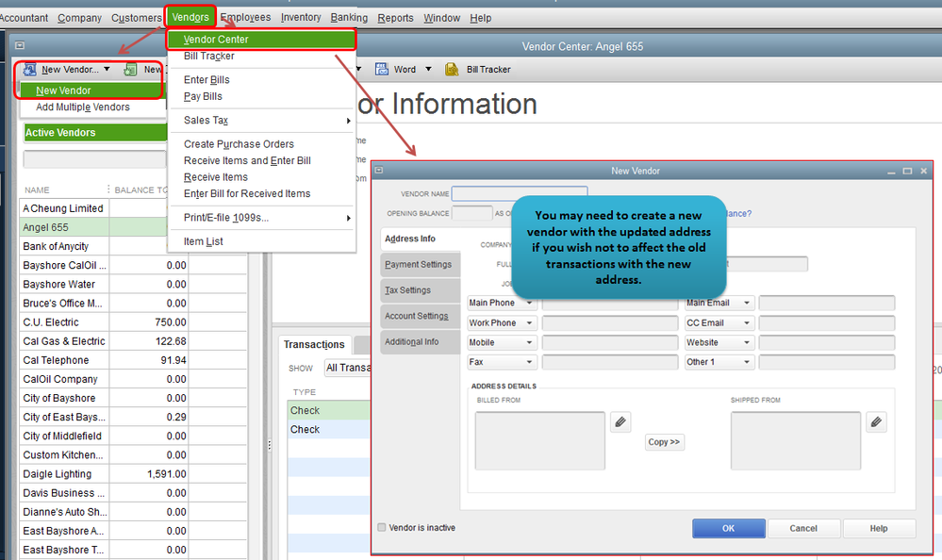Select Create Purchase Orders menu entry

pos(240,144)
